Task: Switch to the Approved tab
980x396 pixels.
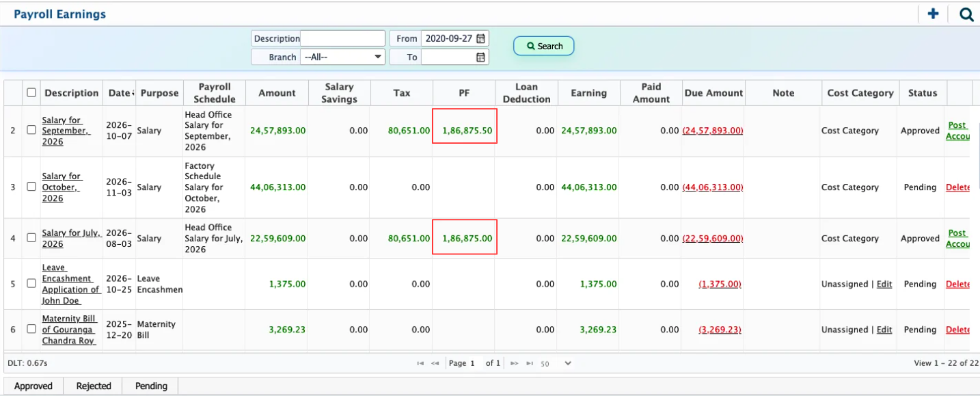Action: [x=33, y=386]
